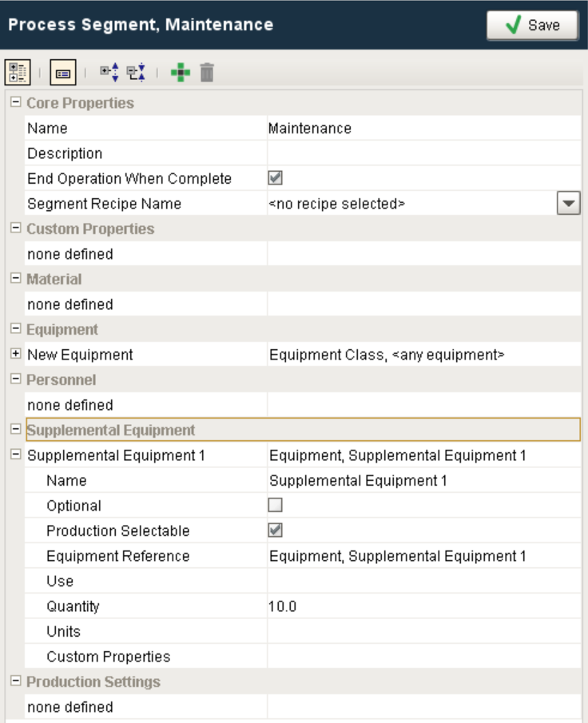Collapse the Core Properties section
The image size is (588, 723).
click(15, 103)
